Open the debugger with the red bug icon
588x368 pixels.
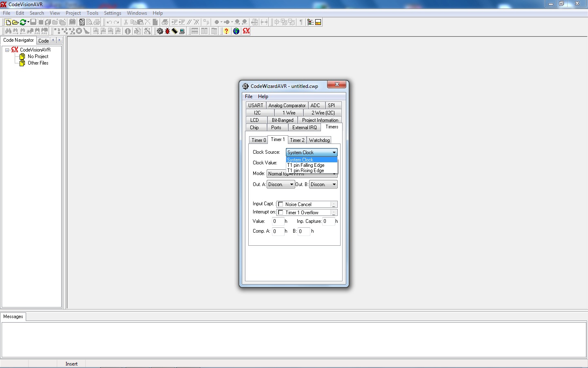point(167,31)
